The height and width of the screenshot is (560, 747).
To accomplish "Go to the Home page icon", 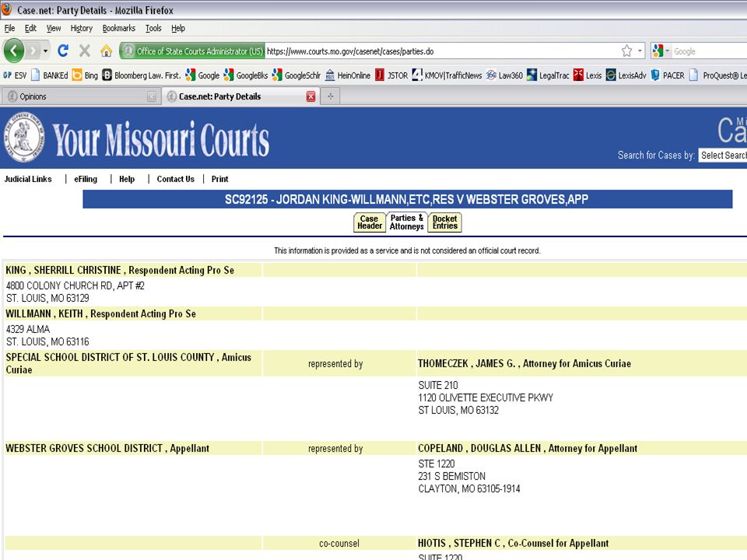I will 107,51.
